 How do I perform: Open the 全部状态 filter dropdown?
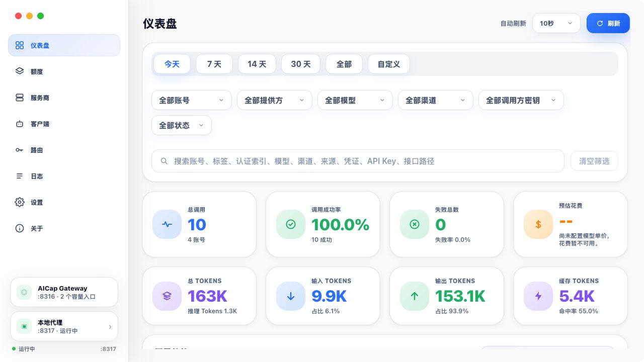coord(182,125)
